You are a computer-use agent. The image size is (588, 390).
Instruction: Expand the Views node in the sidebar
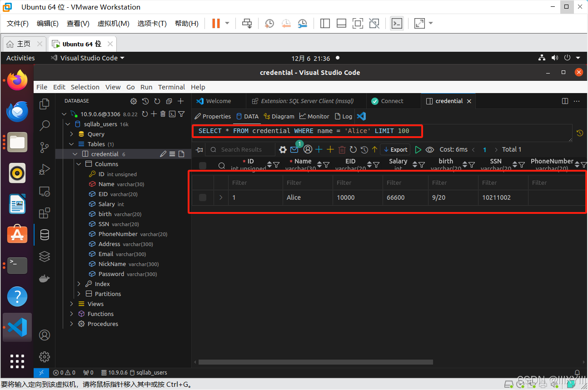pyautogui.click(x=71, y=304)
